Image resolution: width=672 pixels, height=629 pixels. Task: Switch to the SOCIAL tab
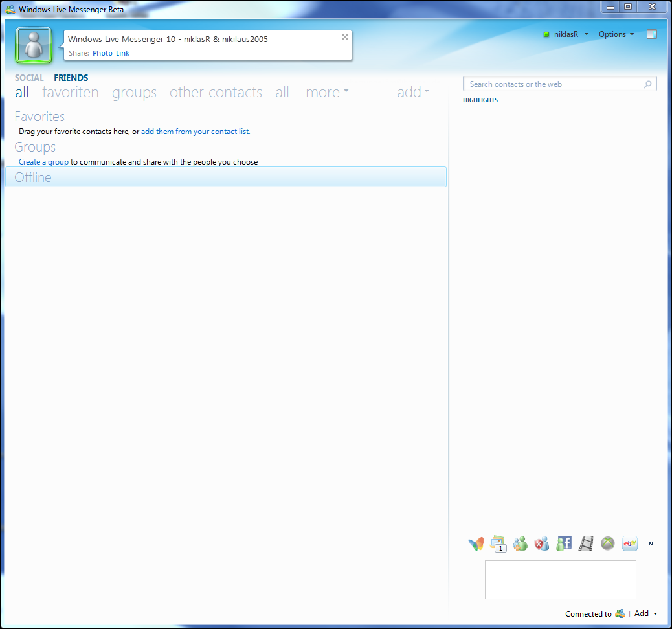29,78
